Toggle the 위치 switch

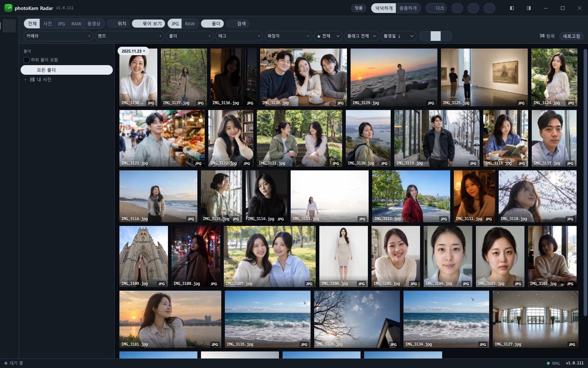118,24
